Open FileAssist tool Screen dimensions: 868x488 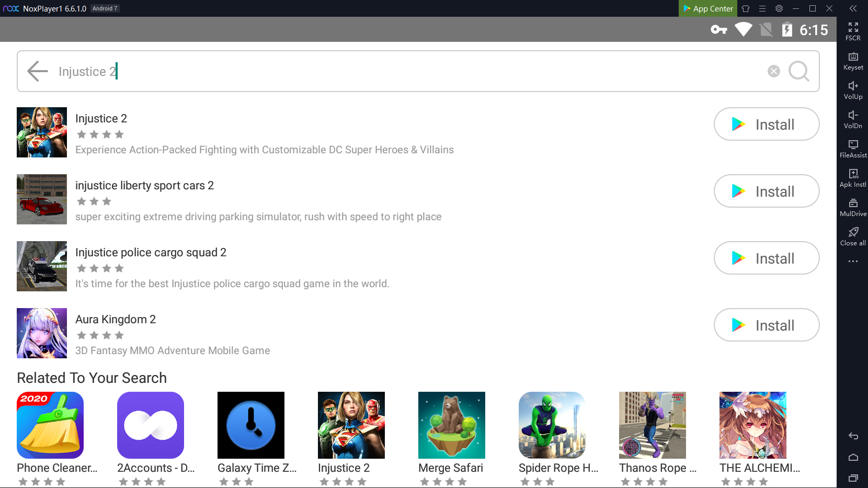(853, 149)
